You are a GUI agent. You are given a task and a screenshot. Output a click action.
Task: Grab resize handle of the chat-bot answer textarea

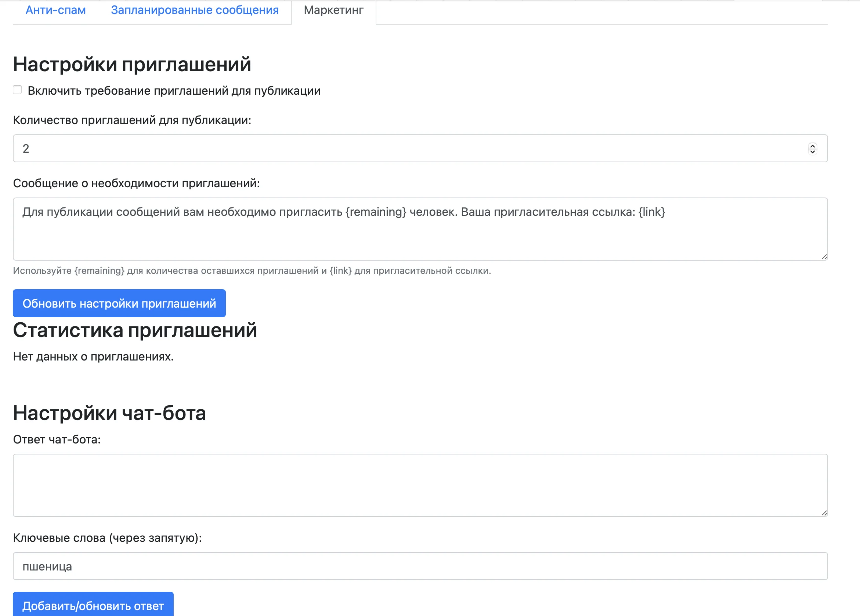(824, 513)
